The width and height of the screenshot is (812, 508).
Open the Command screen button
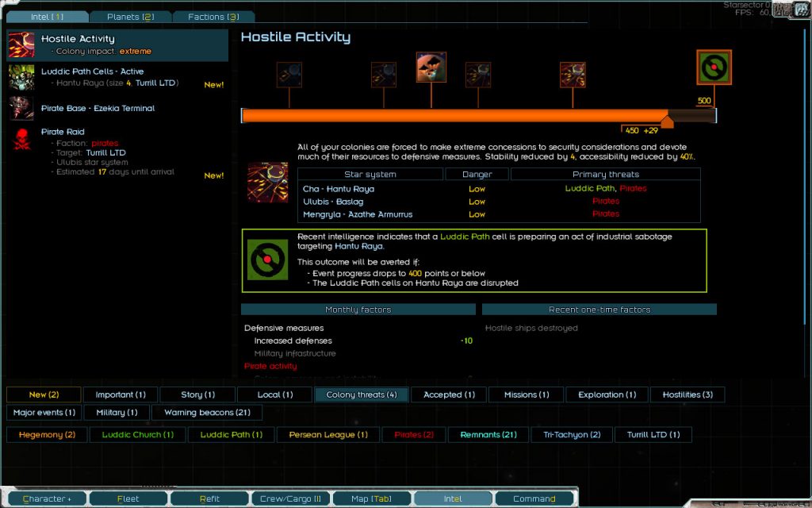(534, 498)
